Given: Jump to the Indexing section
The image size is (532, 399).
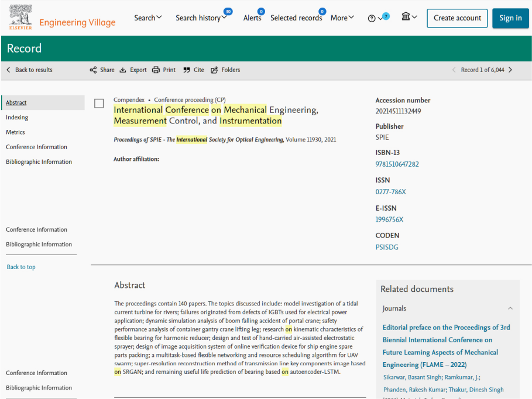Looking at the screenshot, I should (17, 118).
